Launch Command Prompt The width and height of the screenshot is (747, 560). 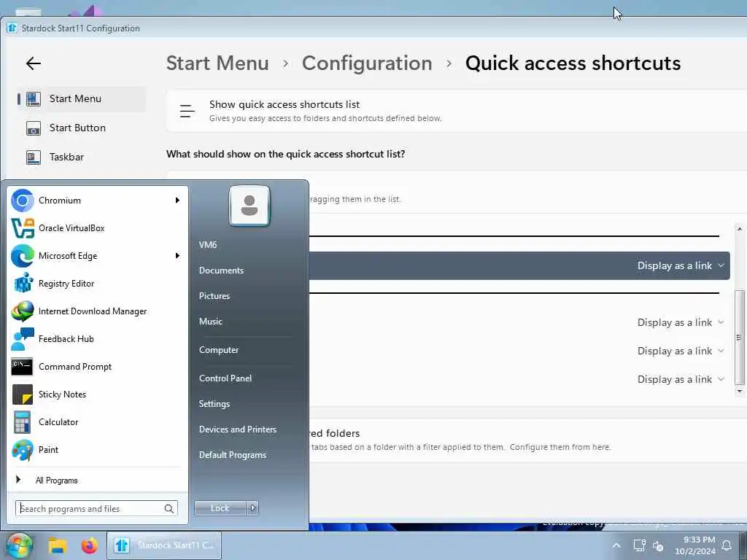coord(96,367)
